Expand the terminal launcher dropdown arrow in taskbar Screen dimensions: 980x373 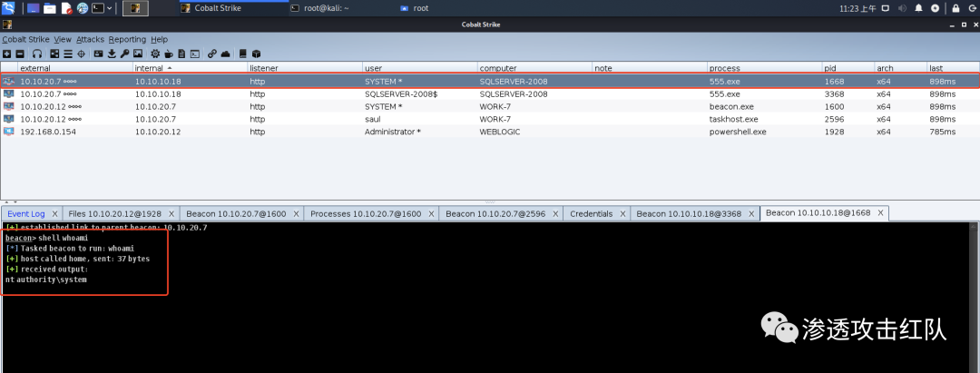[110, 8]
